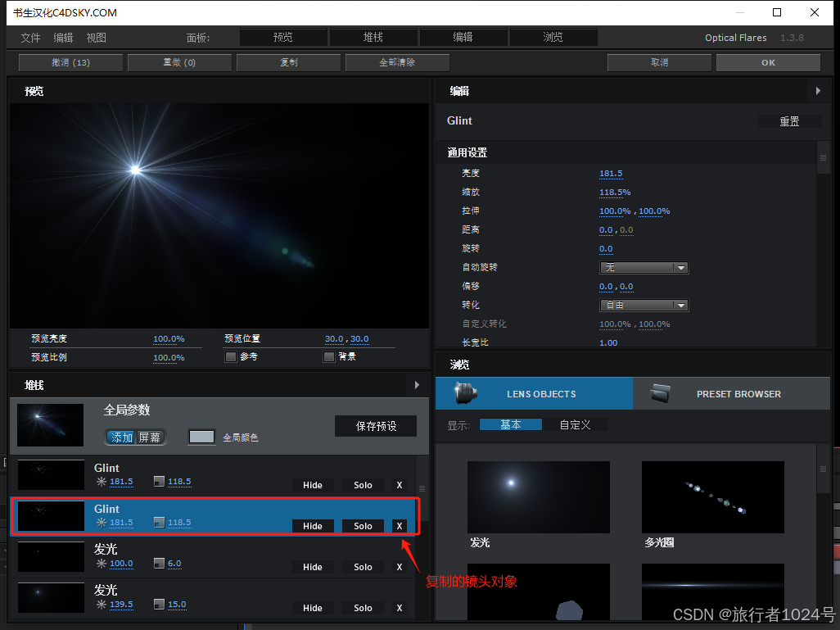This screenshot has height=630, width=840.
Task: Click scale square icon in selected Glint row
Action: (x=159, y=522)
